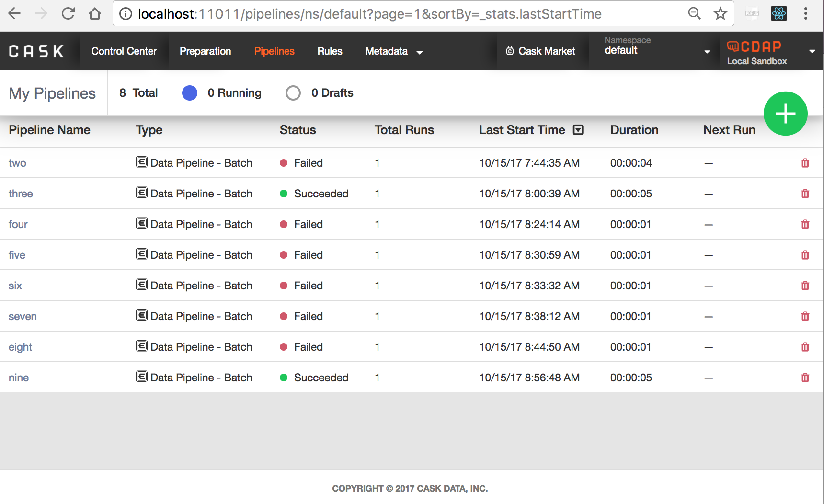Image resolution: width=824 pixels, height=504 pixels.
Task: Sort by Last Start Time arrow
Action: [578, 130]
